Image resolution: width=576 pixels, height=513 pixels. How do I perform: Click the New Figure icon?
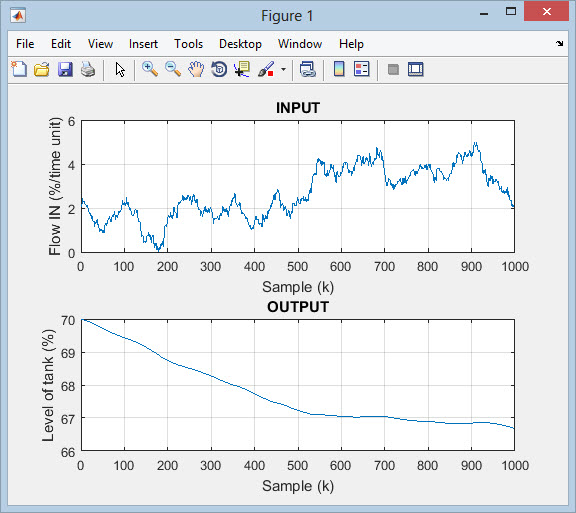click(19, 69)
